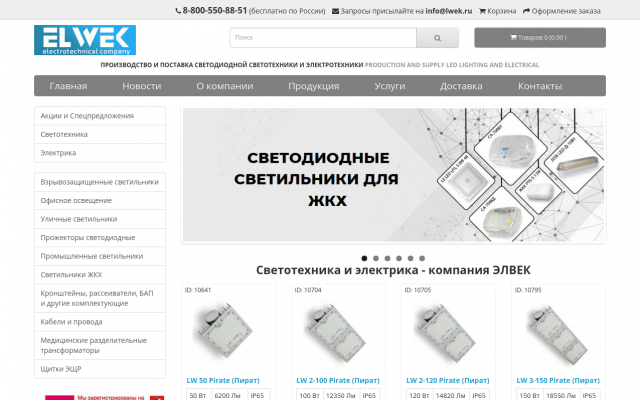
Task: Click the ID: 10704 label
Action: [x=308, y=290]
